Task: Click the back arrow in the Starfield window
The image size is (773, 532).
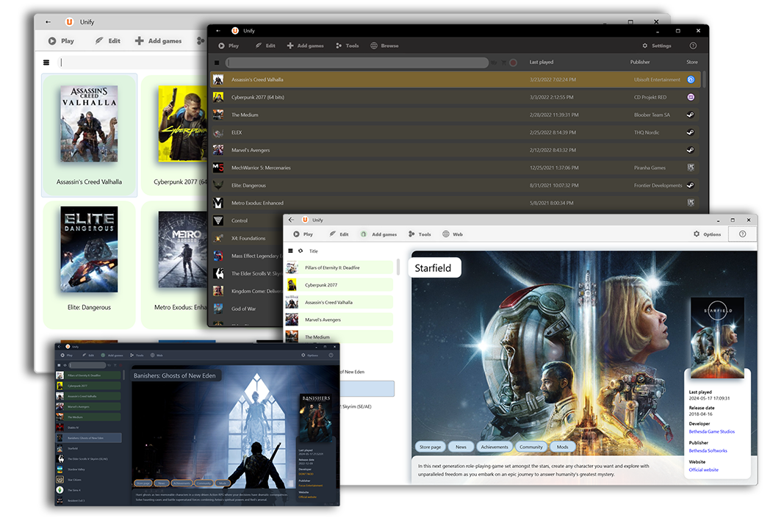Action: coord(291,220)
